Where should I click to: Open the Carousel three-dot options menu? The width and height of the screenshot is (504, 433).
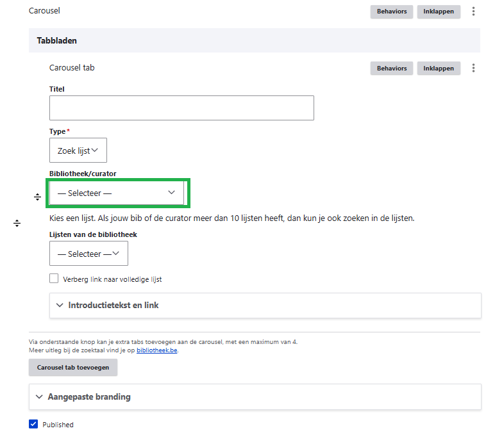[474, 12]
